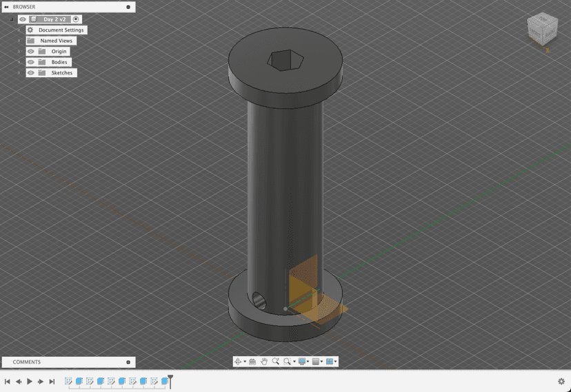Select the Orbit tool in navigation bar
This screenshot has width=571, height=392.
coord(238,362)
